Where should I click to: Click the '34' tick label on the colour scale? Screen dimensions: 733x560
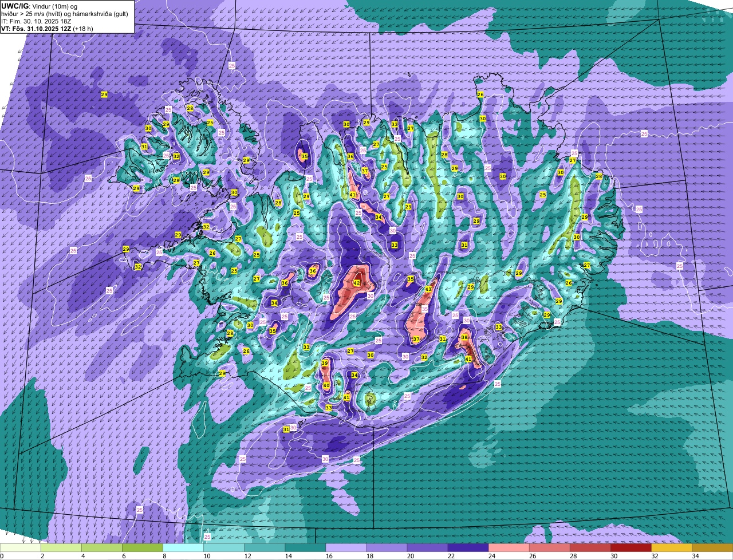click(x=695, y=556)
